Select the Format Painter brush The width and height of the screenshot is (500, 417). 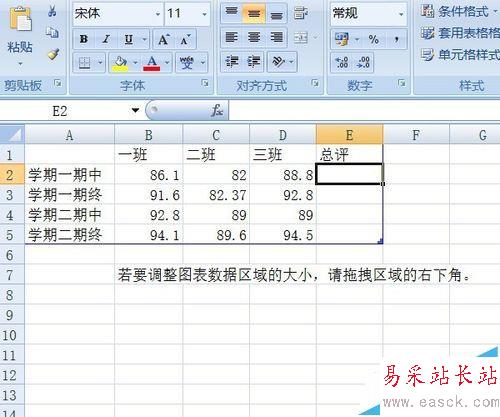point(53,54)
